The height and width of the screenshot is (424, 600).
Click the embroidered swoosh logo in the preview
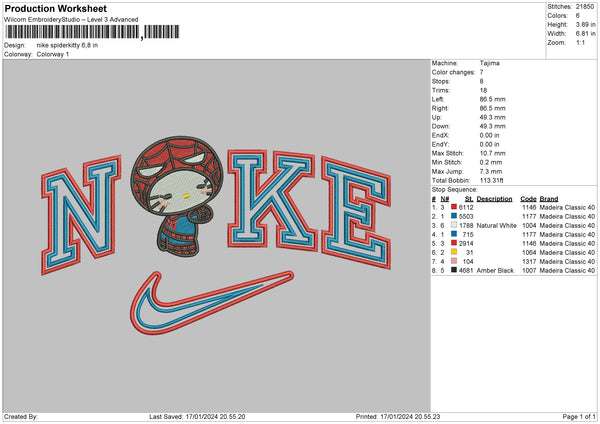point(212,303)
